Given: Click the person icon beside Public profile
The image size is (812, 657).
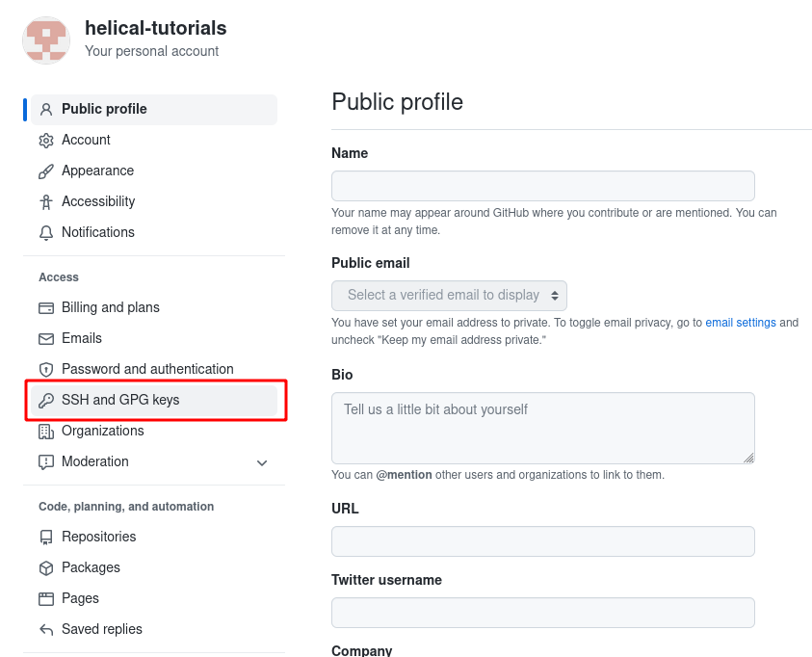Looking at the screenshot, I should [x=46, y=109].
